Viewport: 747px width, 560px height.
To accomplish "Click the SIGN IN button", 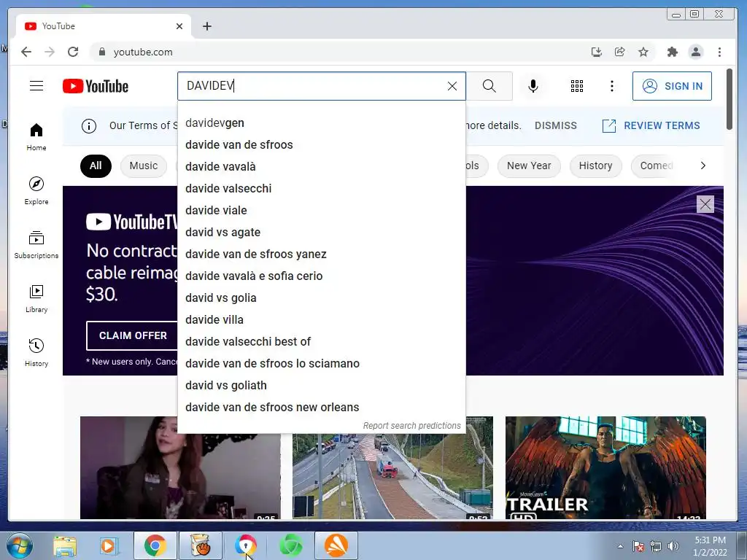I will click(672, 86).
